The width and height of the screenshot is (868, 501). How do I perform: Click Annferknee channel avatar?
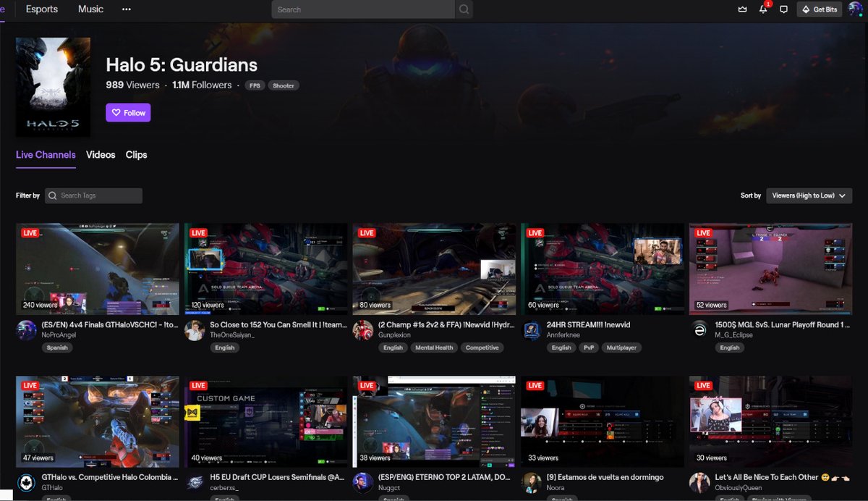(532, 330)
